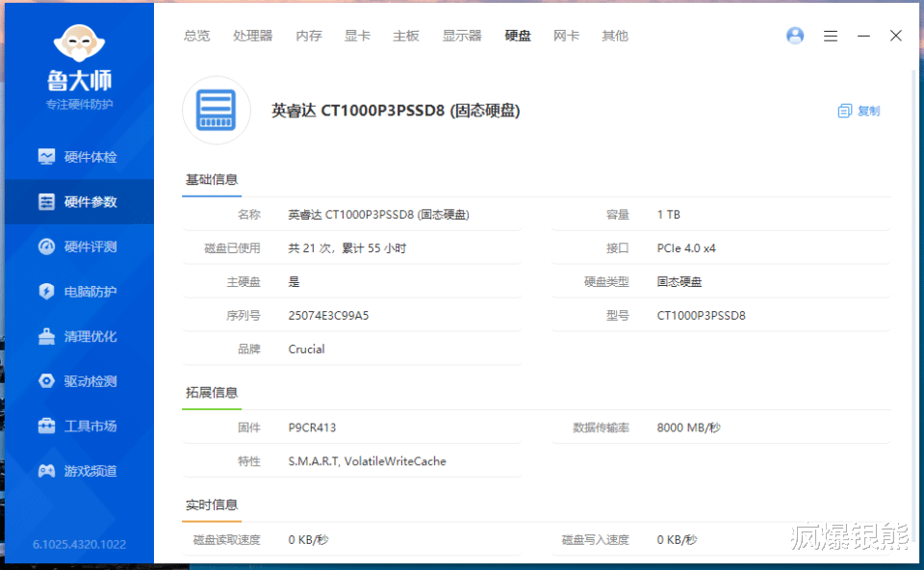Click transfer rate 8000 MB/秒

(688, 427)
